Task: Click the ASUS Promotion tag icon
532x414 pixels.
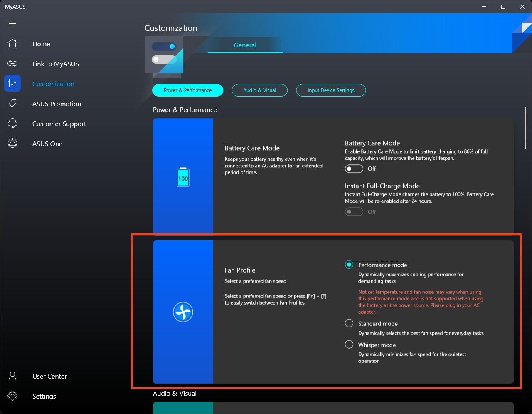Action: tap(12, 104)
